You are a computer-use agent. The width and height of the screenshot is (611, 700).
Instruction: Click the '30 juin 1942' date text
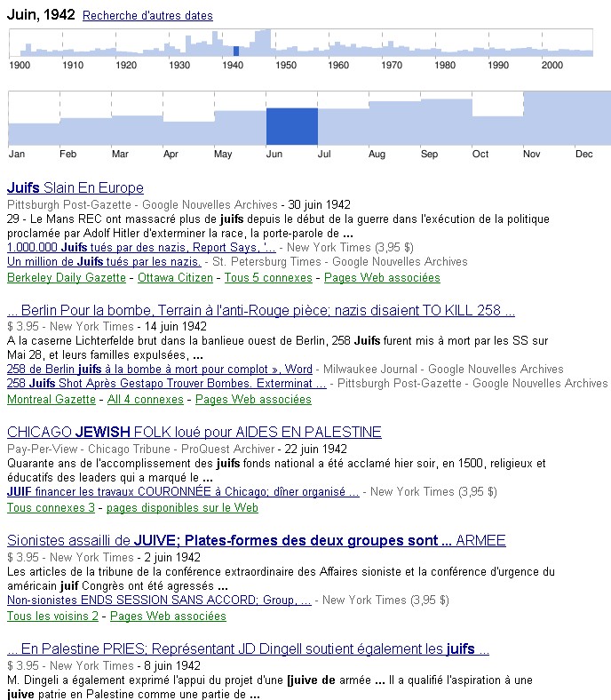click(319, 205)
